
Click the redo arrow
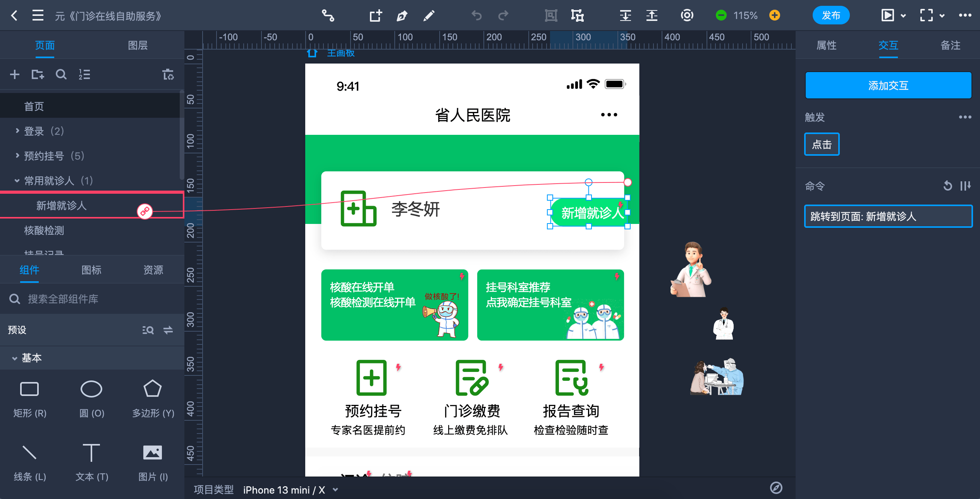(x=503, y=15)
